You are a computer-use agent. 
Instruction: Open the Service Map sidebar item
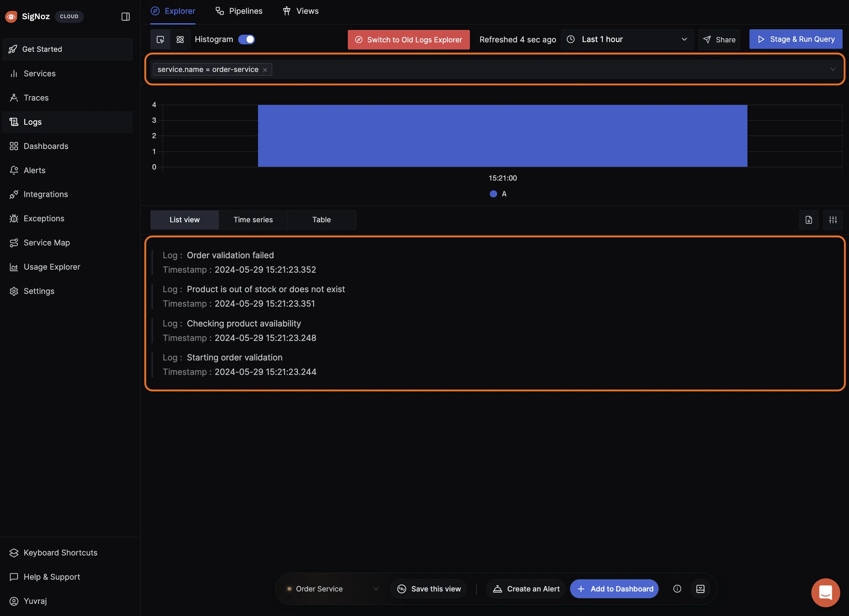coord(46,242)
